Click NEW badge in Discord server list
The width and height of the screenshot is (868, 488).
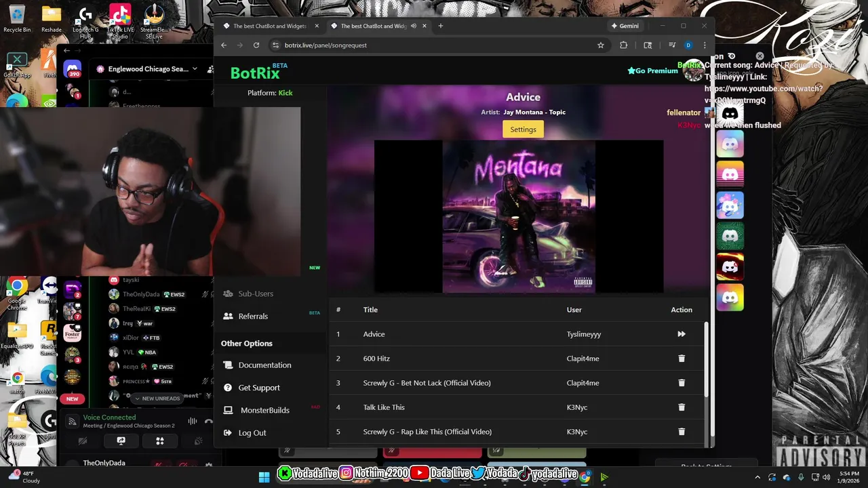tap(73, 399)
